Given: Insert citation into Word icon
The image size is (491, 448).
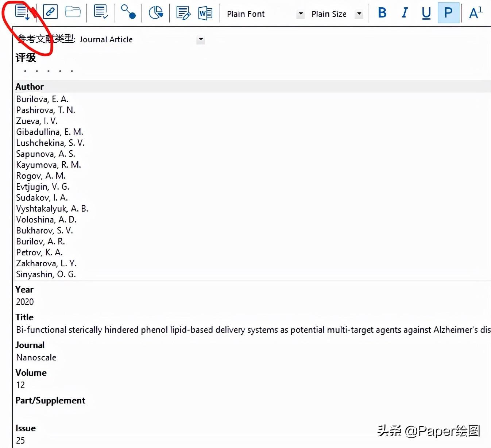Looking at the screenshot, I should coord(205,13).
